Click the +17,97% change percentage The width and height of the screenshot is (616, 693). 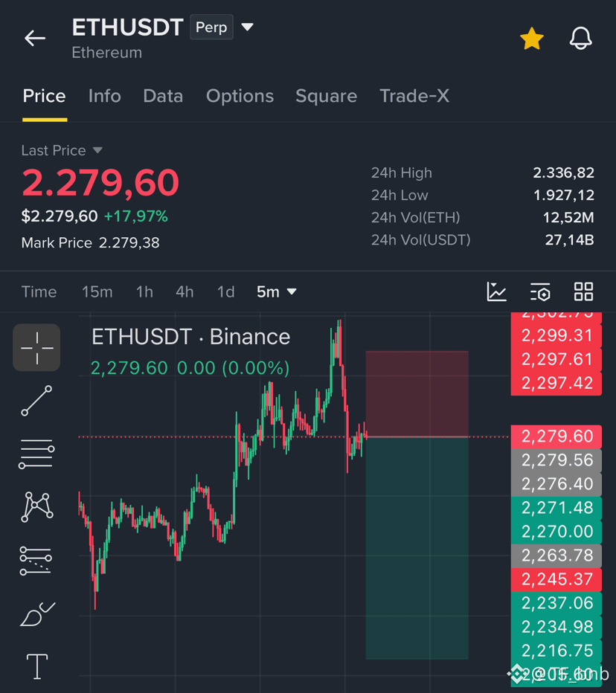135,216
